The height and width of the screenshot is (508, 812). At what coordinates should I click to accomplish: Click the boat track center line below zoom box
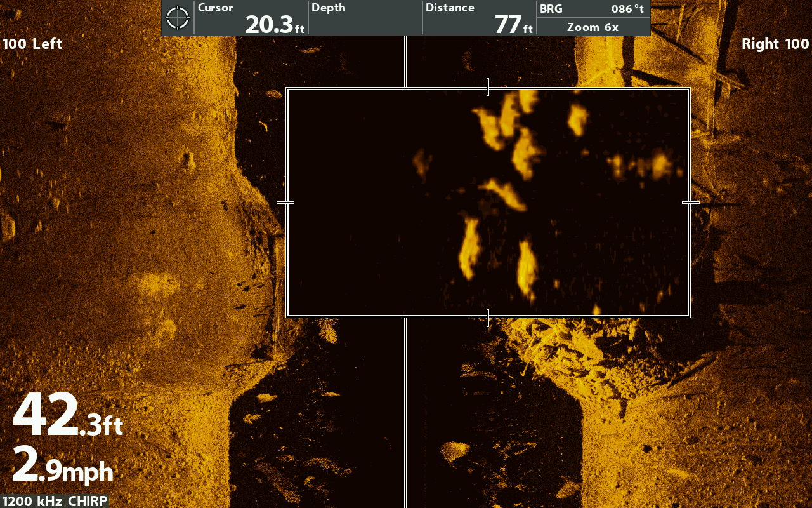click(405, 413)
